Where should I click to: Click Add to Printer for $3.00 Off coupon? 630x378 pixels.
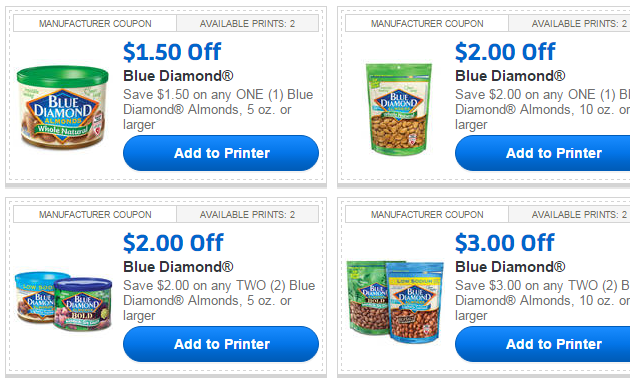542,344
